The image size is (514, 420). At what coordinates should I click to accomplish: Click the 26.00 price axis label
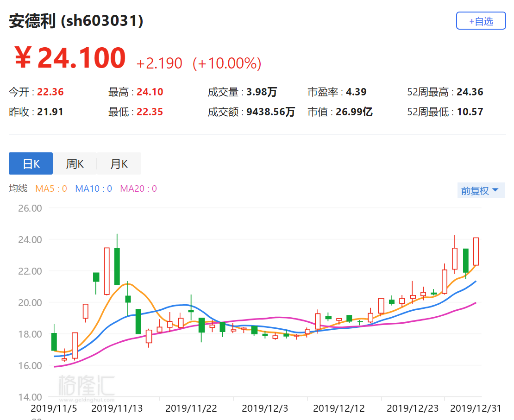tap(30, 208)
